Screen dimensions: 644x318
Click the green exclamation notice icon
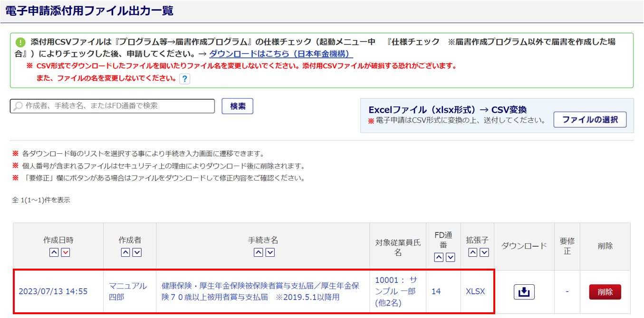pos(20,42)
